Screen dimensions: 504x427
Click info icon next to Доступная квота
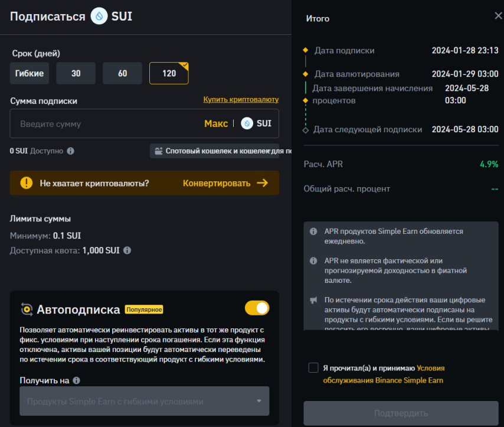point(127,250)
